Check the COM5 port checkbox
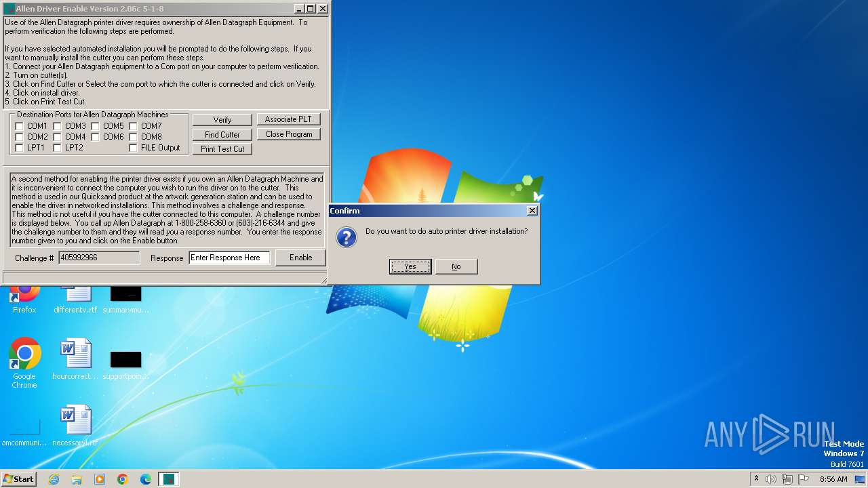The height and width of the screenshot is (488, 868). click(95, 126)
